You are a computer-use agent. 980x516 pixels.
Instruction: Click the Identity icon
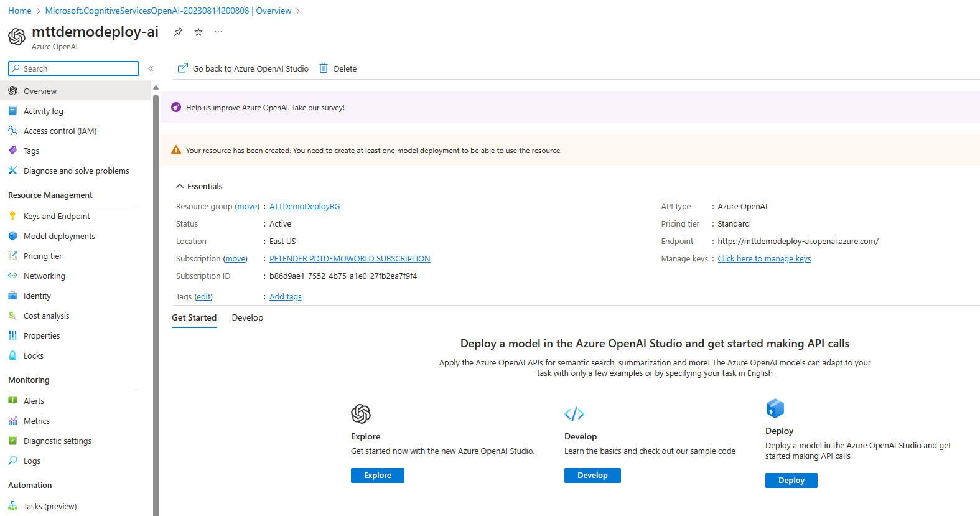12,296
